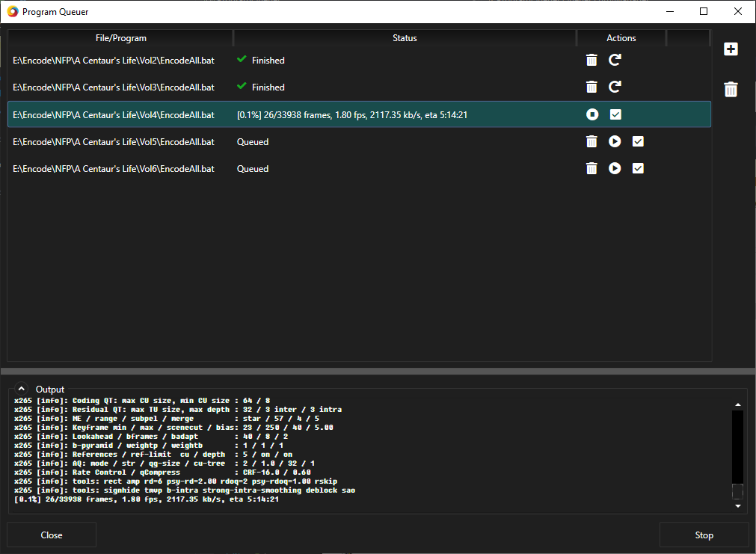Toggle the checkbox on the Vol5 row
The width and height of the screenshot is (756, 554).
(x=638, y=141)
